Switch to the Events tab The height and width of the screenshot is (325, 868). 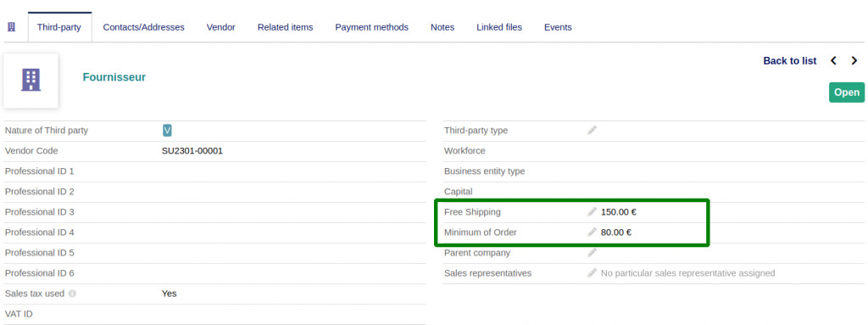pos(558,27)
